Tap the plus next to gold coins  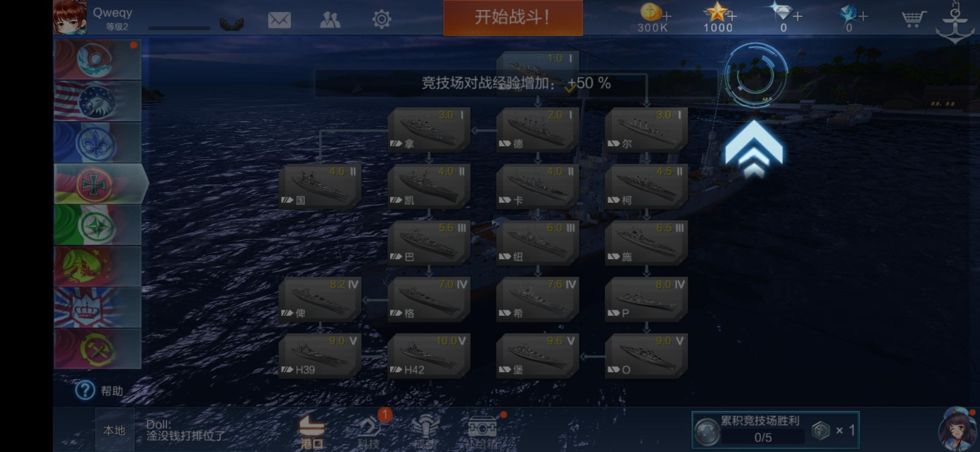(x=667, y=17)
